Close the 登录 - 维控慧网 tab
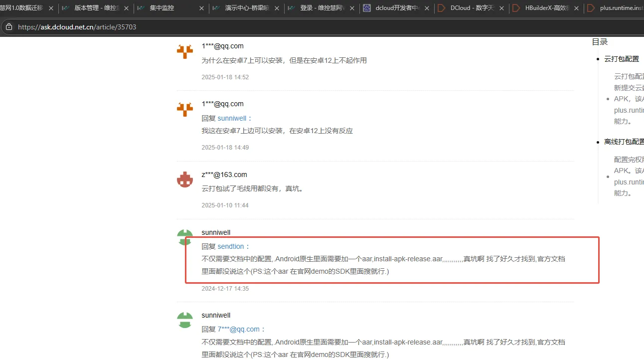 [351, 8]
